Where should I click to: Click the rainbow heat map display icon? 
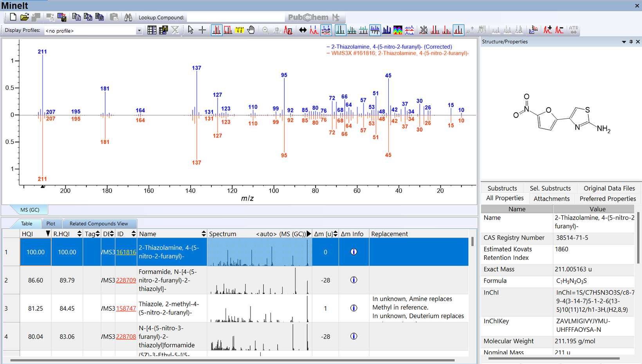398,30
